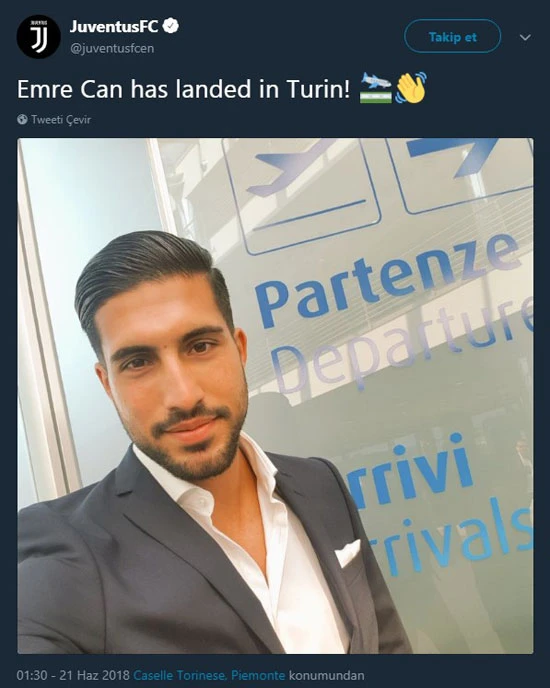The height and width of the screenshot is (688, 550).
Task: Open the Juventus logo profile avatar
Action: [38, 37]
